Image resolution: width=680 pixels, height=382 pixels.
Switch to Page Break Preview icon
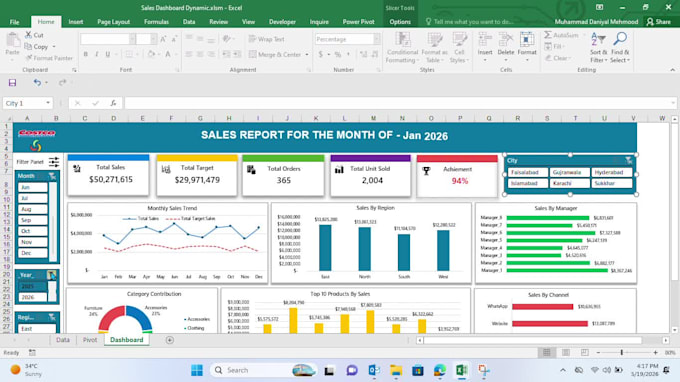click(x=585, y=353)
